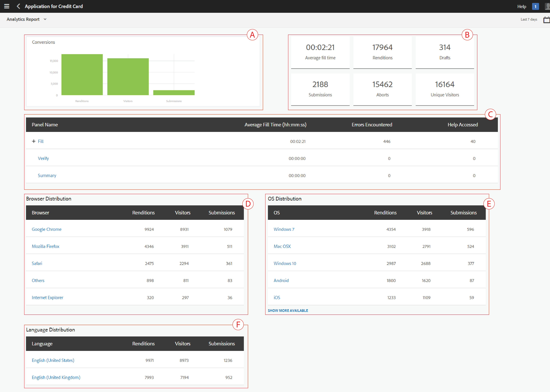This screenshot has height=392, width=550.
Task: Click the notification badge showing 1
Action: pyautogui.click(x=535, y=7)
